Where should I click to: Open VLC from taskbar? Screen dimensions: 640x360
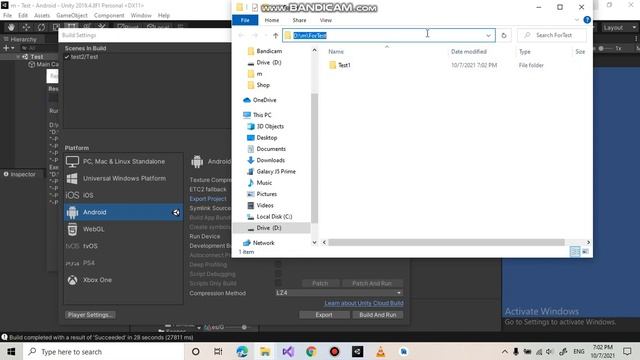coord(380,351)
